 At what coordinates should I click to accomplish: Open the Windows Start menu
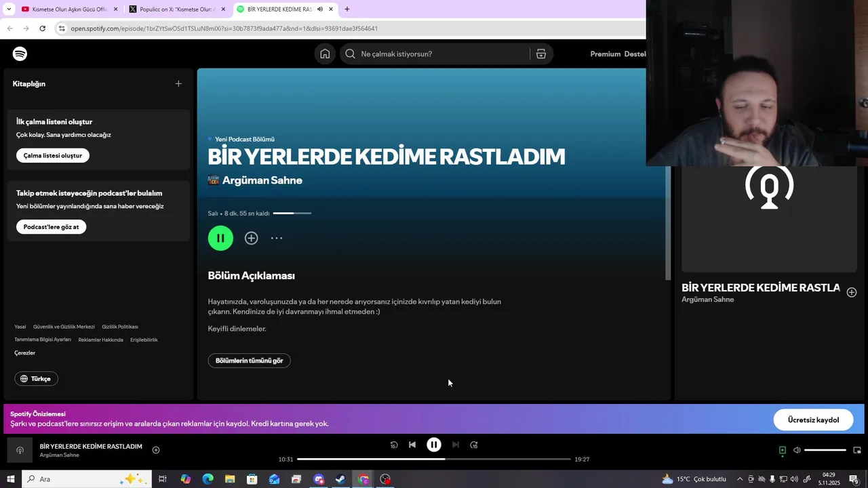[10, 479]
